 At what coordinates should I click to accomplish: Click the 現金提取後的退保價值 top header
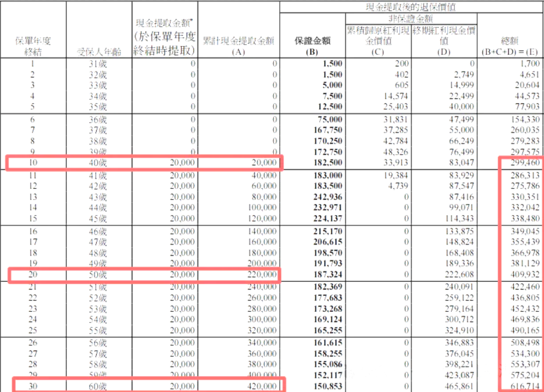(411, 7)
